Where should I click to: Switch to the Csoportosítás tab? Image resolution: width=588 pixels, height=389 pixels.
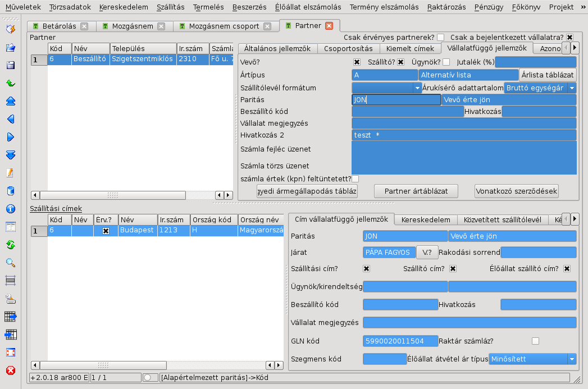coord(348,49)
